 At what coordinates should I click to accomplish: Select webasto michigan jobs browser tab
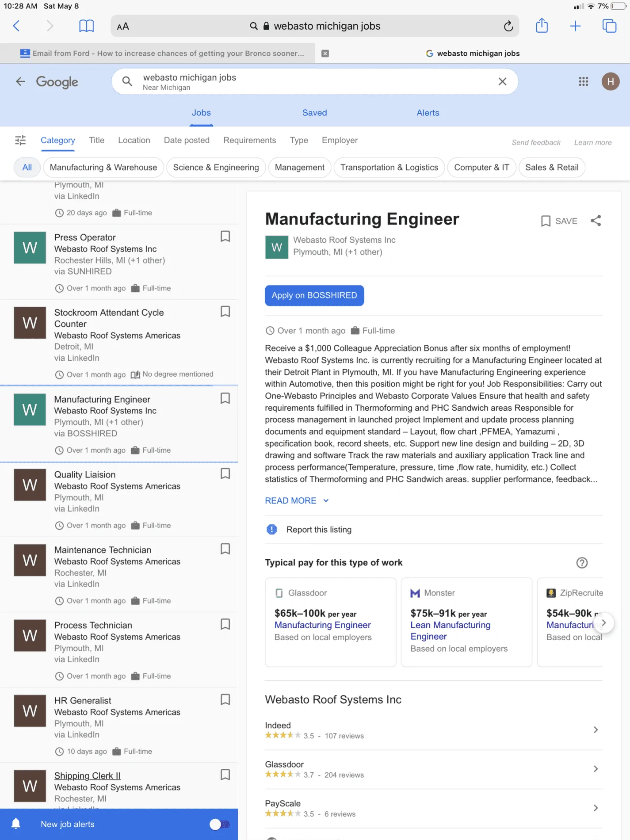click(473, 53)
